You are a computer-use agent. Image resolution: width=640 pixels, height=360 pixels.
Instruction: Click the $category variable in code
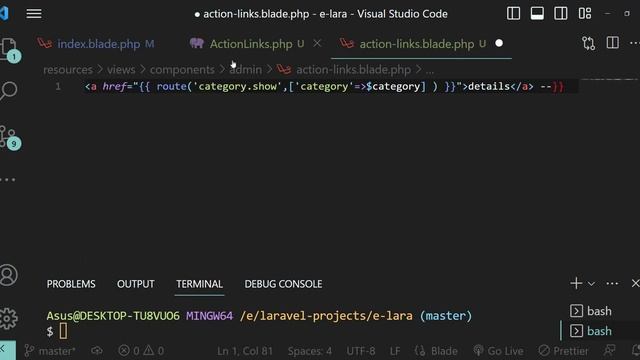[393, 87]
